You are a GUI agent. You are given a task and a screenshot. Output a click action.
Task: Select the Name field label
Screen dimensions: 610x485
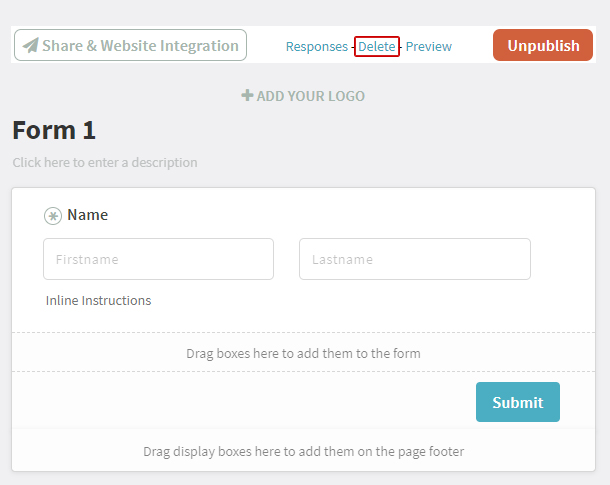(x=88, y=215)
